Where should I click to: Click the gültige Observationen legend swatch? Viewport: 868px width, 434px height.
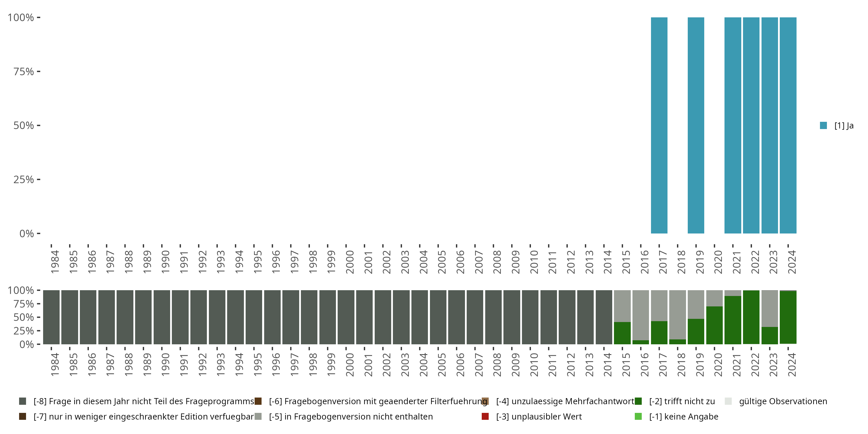[x=728, y=401]
